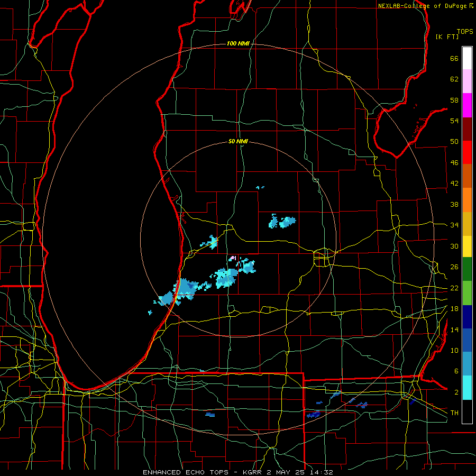The width and height of the screenshot is (476, 476).
Task: Click the small pink echo top cell
Action: [233, 258]
